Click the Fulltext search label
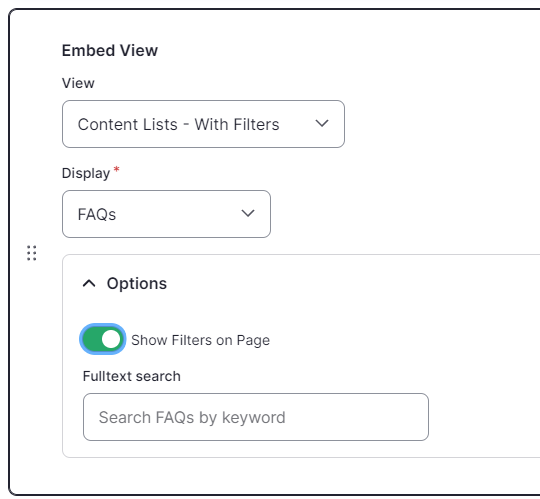 [x=132, y=376]
